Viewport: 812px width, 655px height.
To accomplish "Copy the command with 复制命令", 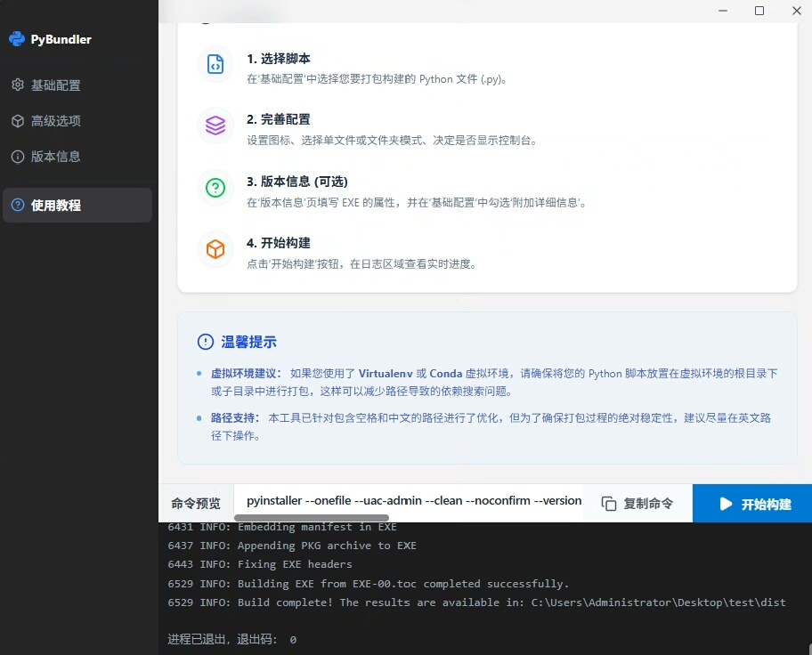I will click(637, 504).
